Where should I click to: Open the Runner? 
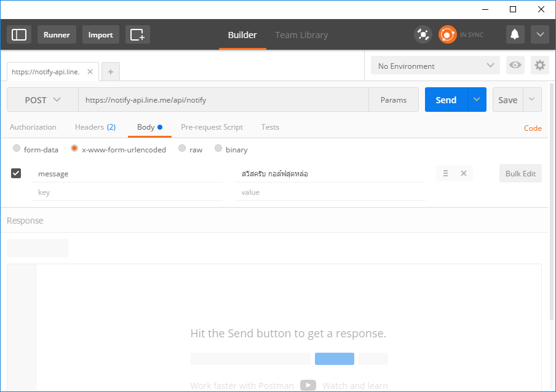coord(57,34)
